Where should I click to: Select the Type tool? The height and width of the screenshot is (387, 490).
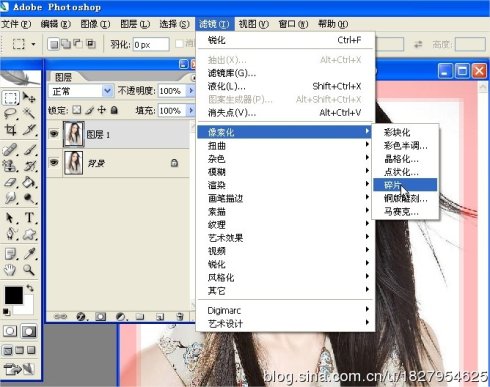pos(29,218)
